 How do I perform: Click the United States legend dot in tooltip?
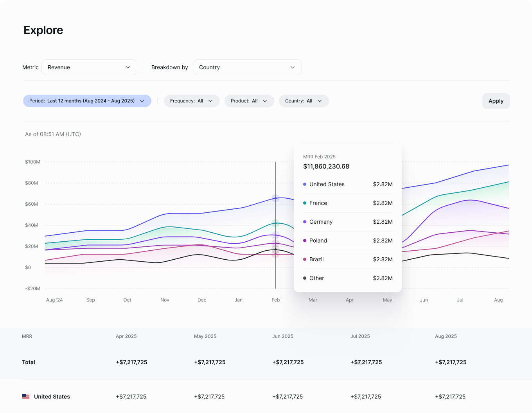coord(305,184)
